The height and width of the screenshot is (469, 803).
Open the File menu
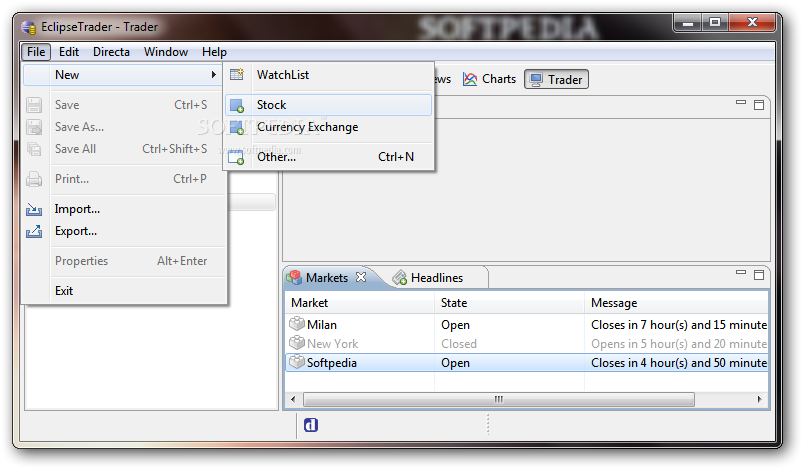pyautogui.click(x=36, y=52)
